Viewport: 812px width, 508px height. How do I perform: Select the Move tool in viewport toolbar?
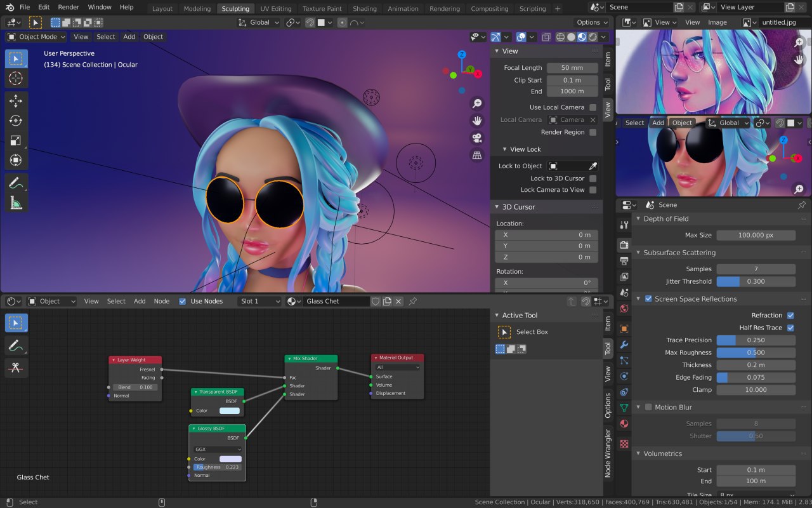[x=16, y=101]
